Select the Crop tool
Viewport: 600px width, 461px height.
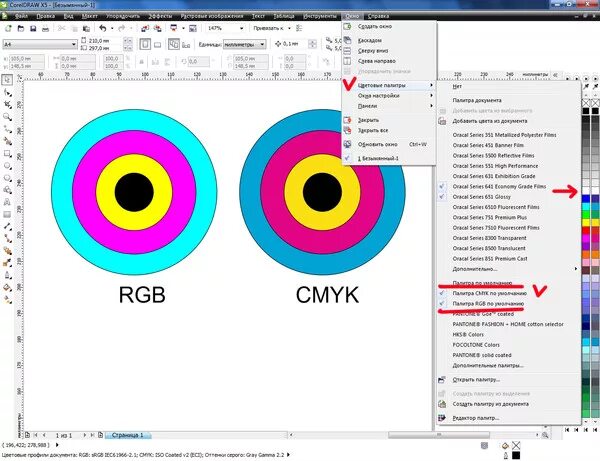[7, 104]
